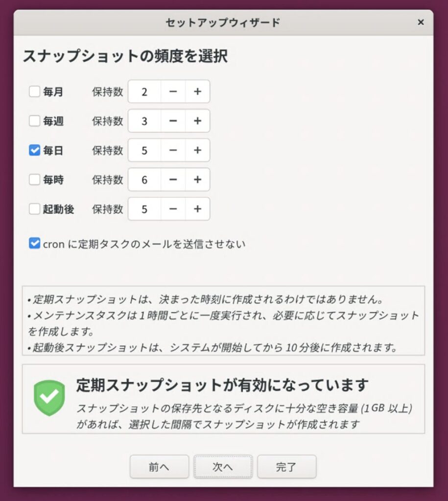Toggle the cron mail suppression checkbox
The image size is (448, 501).
tap(34, 243)
